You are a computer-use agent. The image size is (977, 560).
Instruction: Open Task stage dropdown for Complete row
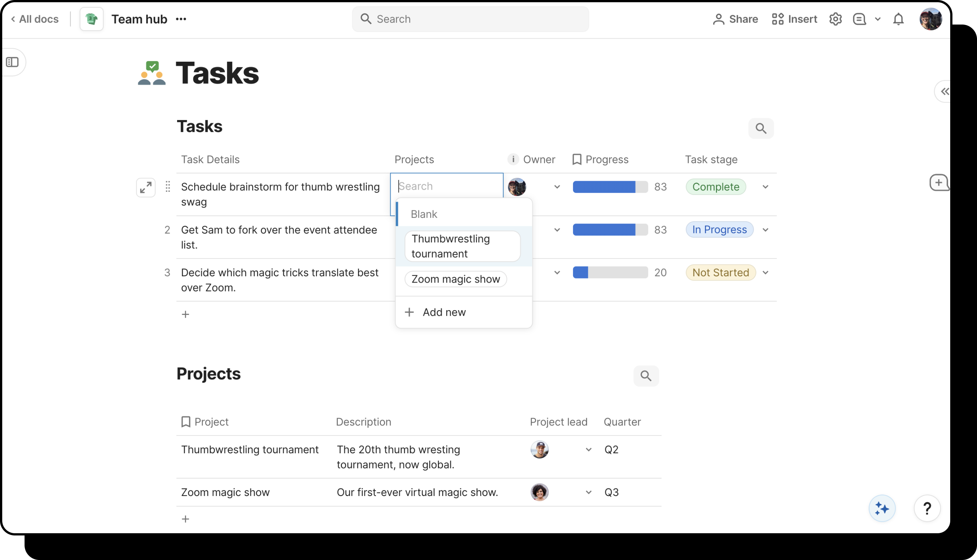point(765,187)
